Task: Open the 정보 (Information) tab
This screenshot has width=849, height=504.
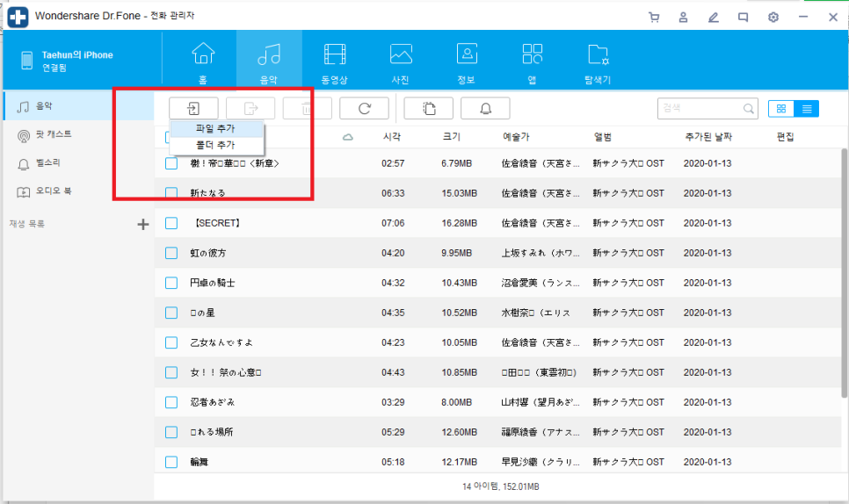Action: pyautogui.click(x=466, y=62)
